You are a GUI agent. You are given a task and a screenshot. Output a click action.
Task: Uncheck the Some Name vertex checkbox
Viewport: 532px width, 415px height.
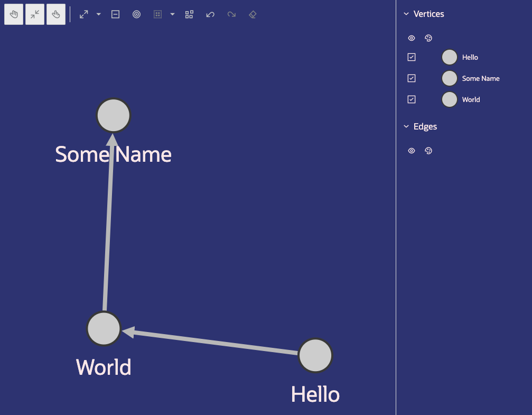(412, 78)
